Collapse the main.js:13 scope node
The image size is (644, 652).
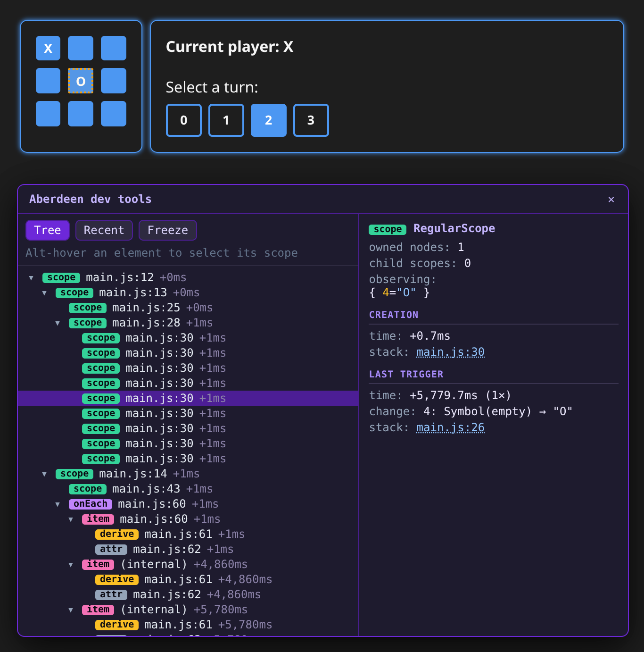[x=44, y=293]
